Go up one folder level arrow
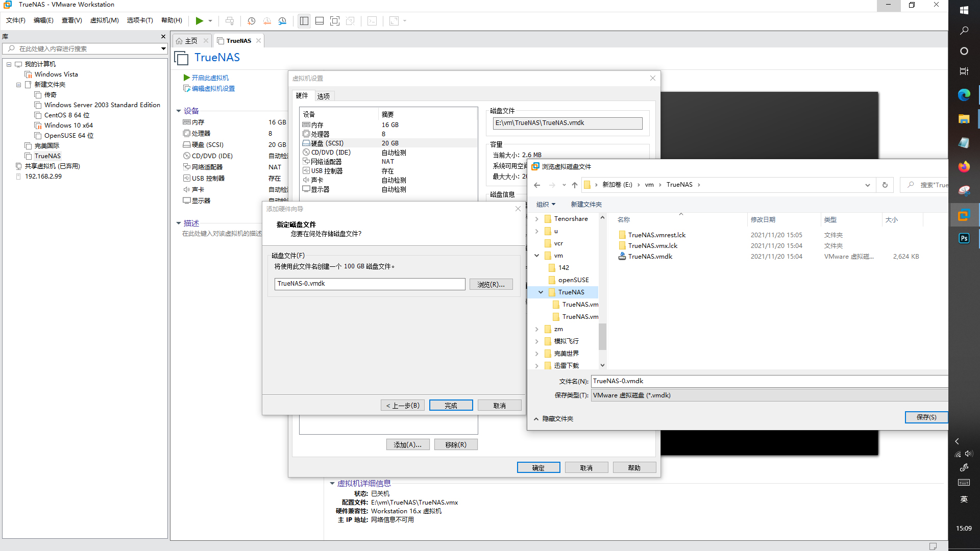The image size is (980, 551). 575,185
